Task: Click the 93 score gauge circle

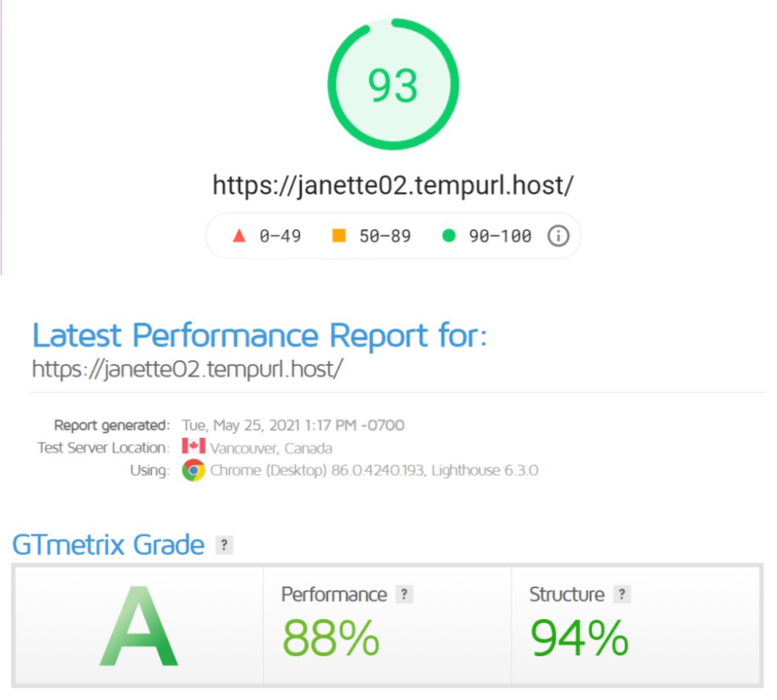Action: [x=393, y=84]
